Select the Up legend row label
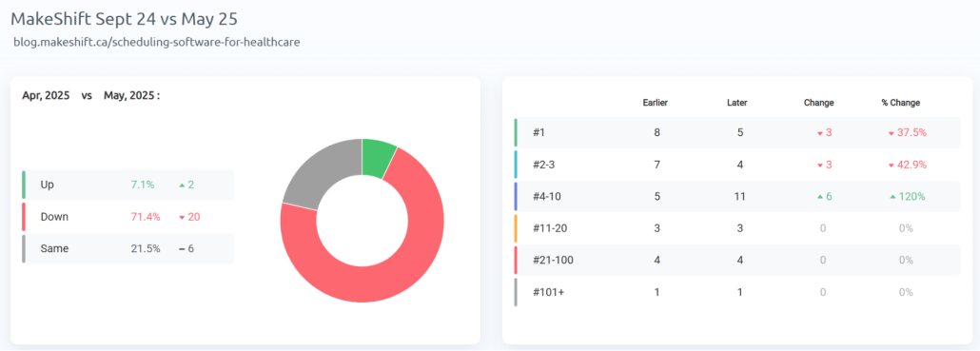Image resolution: width=980 pixels, height=351 pixels. [47, 185]
